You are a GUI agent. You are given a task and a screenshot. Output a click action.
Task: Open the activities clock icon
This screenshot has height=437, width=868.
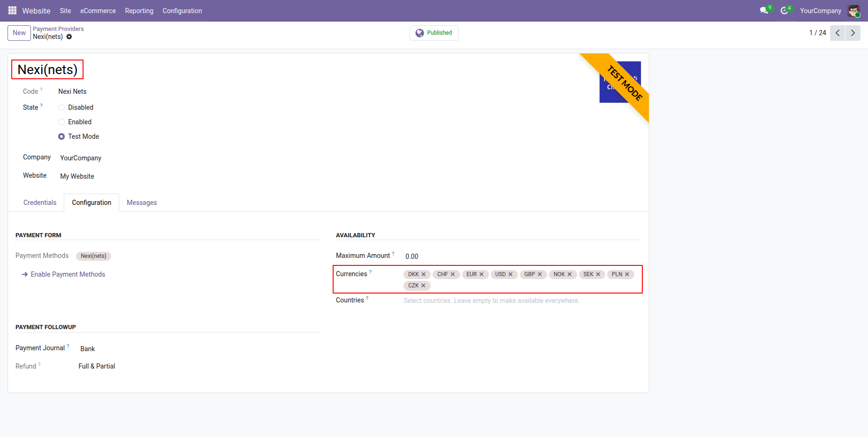tap(784, 10)
